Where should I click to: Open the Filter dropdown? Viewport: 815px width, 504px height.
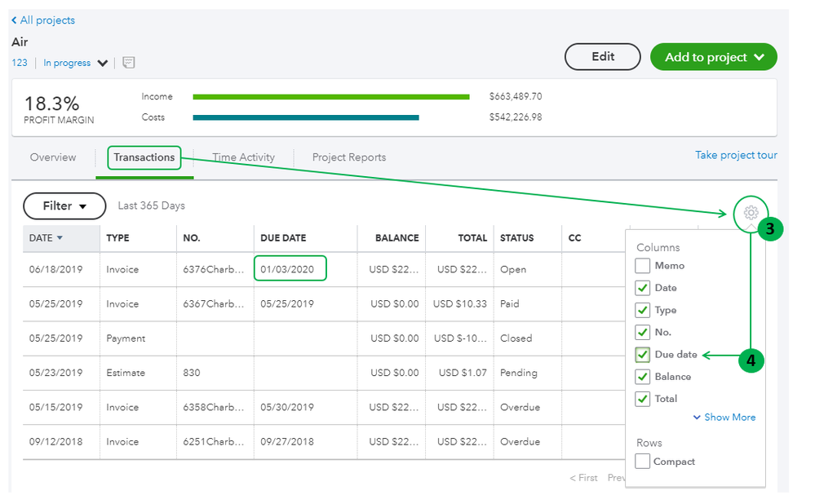click(64, 206)
